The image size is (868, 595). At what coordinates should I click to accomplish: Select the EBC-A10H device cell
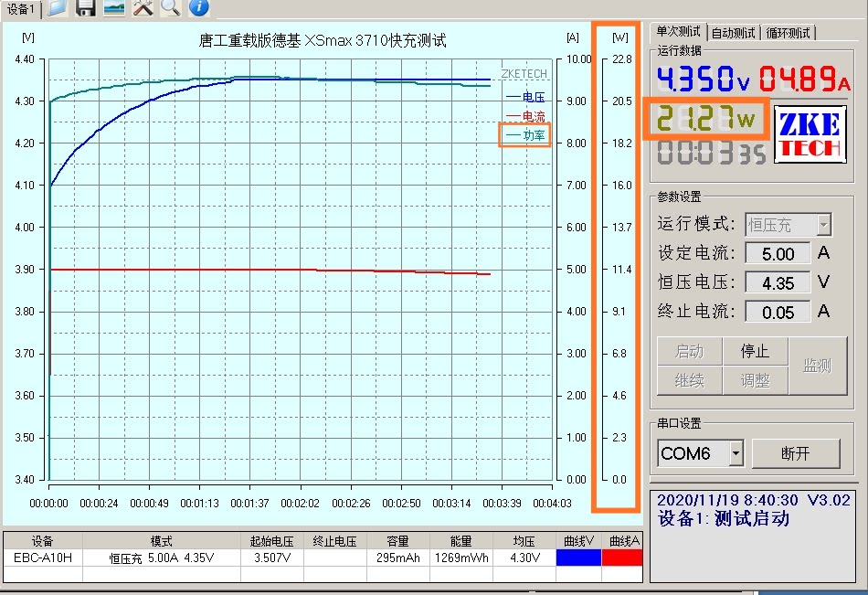pos(43,558)
